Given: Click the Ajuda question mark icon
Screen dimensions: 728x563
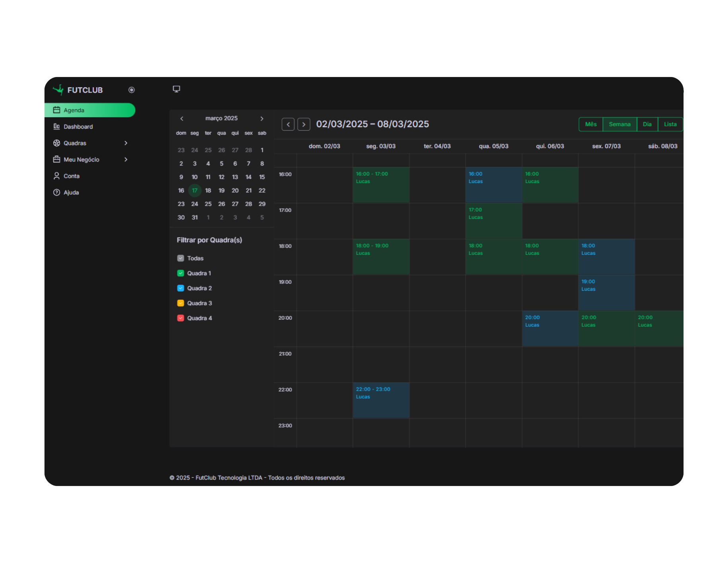Looking at the screenshot, I should 56,193.
